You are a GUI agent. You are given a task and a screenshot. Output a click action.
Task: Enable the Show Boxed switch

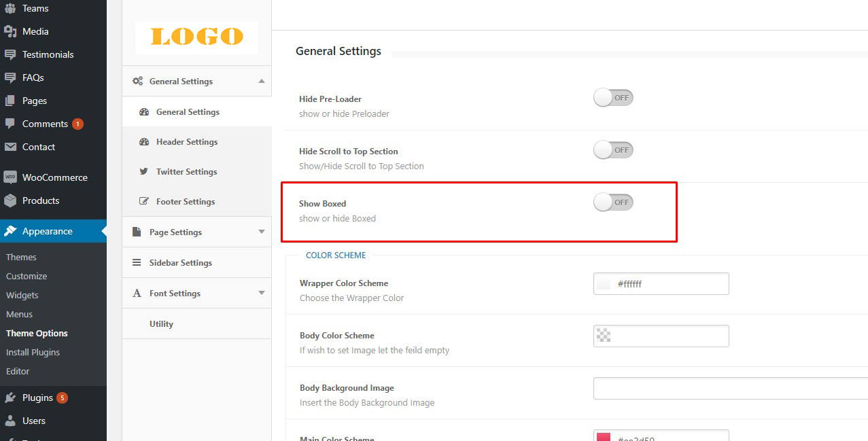pyautogui.click(x=612, y=202)
